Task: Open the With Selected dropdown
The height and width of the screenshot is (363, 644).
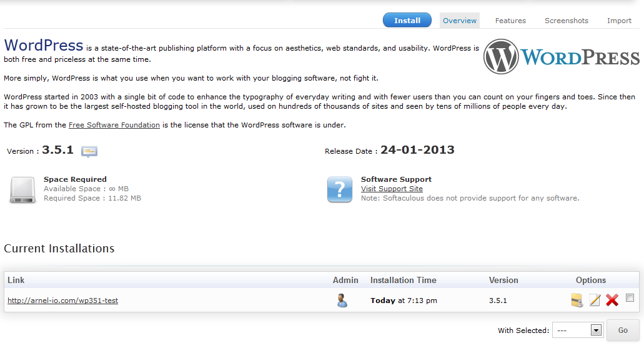Action: 577,331
